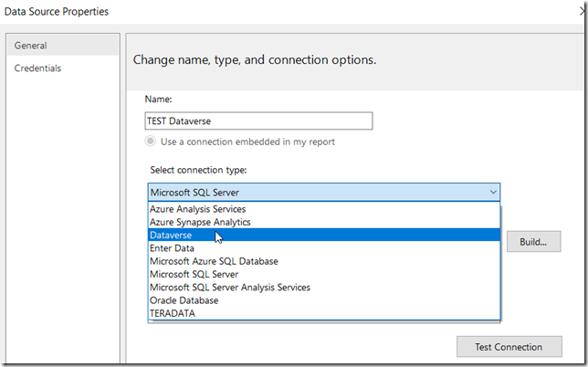Viewport: 588px width, 367px height.
Task: Click the Name field containing TEST Dataverse
Action: [x=258, y=121]
